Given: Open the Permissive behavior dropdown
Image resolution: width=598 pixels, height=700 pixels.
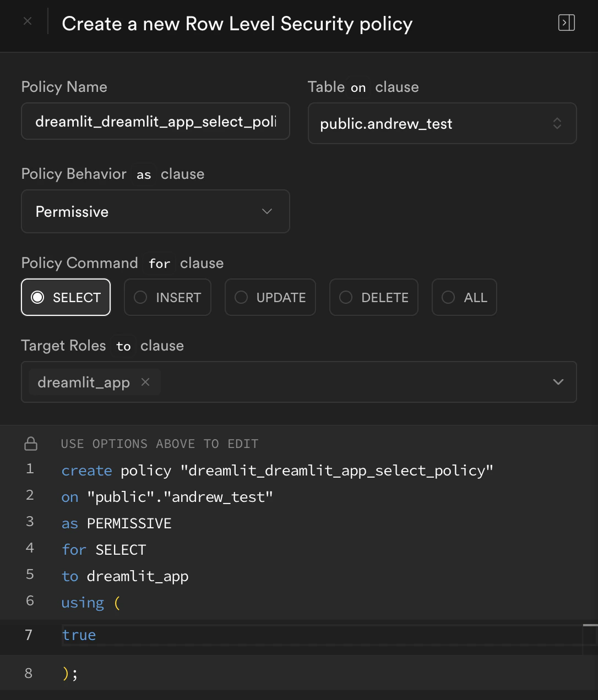Looking at the screenshot, I should click(155, 211).
